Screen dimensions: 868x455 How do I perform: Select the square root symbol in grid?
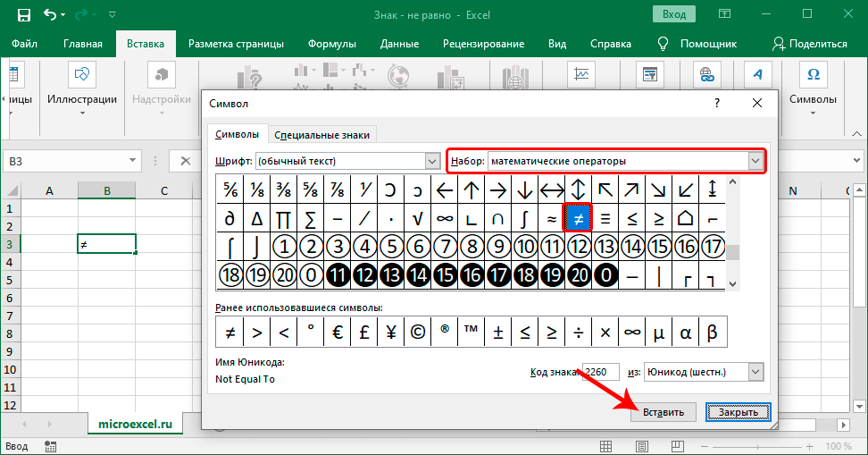coord(417,217)
